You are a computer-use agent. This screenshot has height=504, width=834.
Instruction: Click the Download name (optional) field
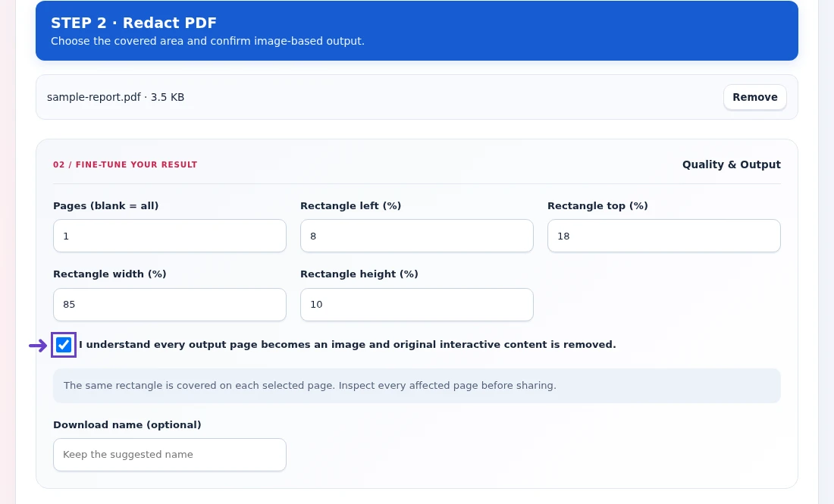[x=170, y=455]
